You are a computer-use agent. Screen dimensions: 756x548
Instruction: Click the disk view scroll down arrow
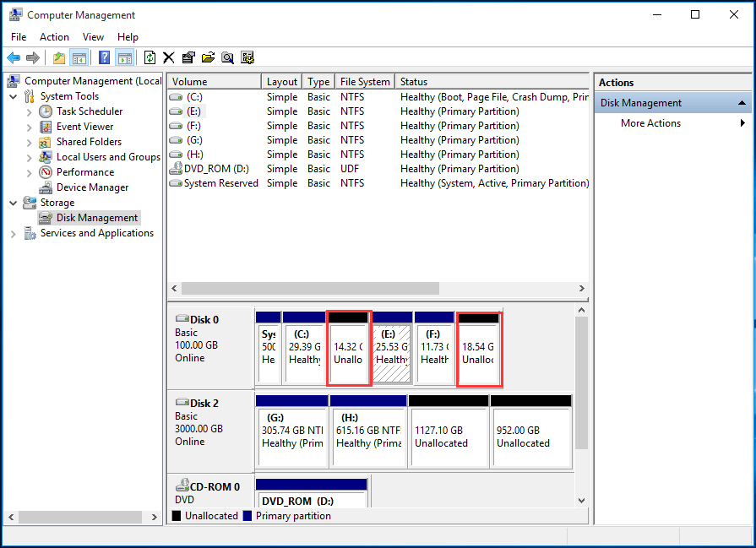[x=581, y=500]
